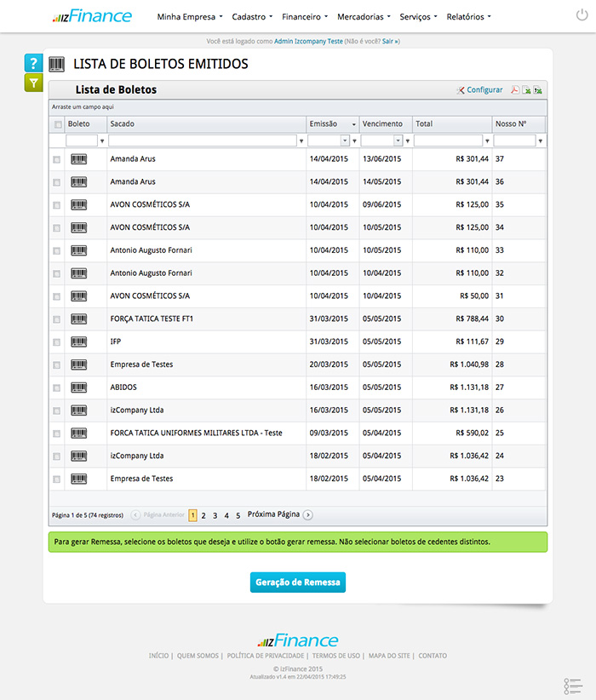Go to next page using arrow icon

pos(308,515)
